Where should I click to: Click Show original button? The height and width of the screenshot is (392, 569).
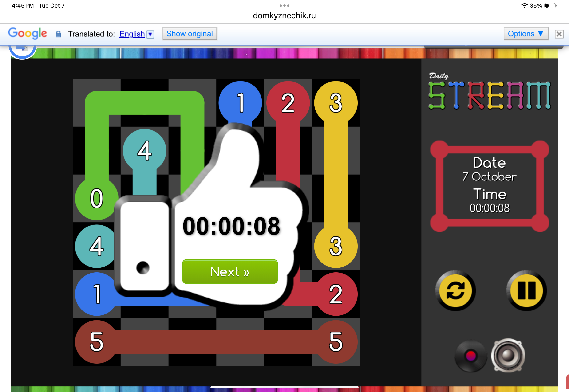(190, 34)
